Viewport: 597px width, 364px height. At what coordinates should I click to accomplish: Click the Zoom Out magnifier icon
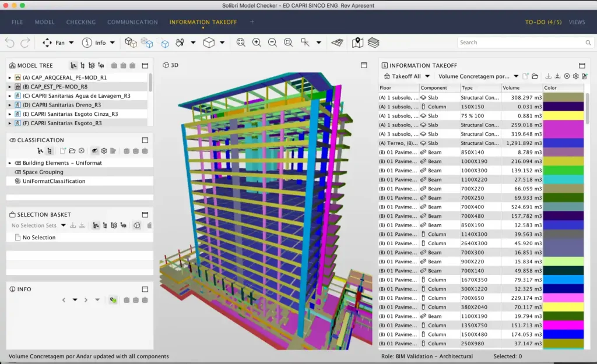click(x=272, y=43)
